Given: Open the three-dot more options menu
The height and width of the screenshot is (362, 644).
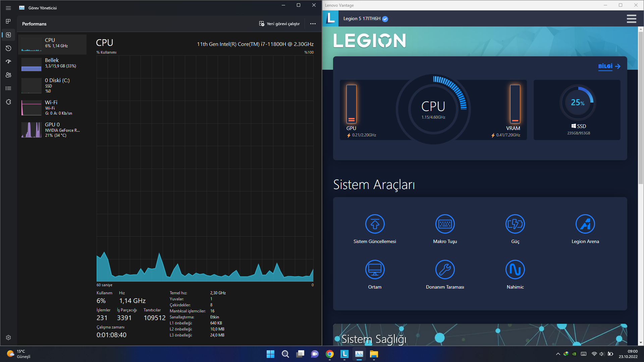Looking at the screenshot, I should [x=313, y=24].
